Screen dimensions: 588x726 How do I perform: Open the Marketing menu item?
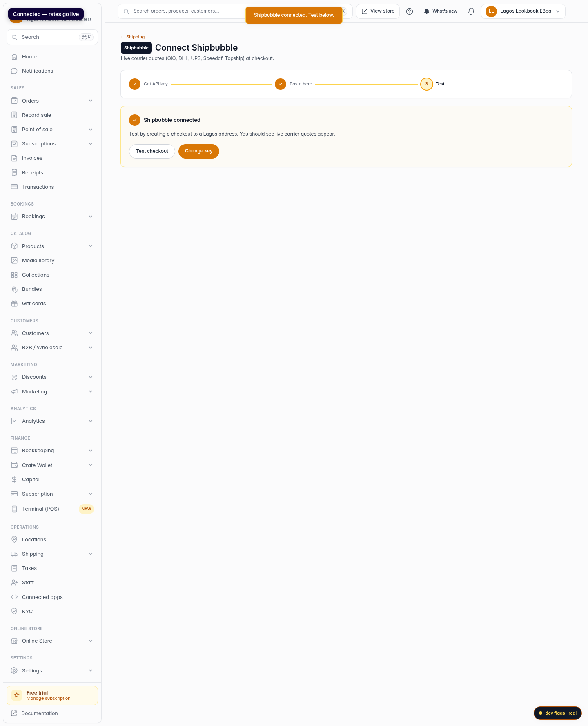52,392
